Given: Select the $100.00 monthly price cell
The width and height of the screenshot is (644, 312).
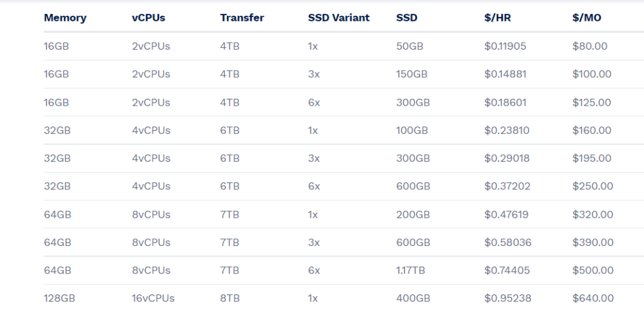Looking at the screenshot, I should [592, 74].
